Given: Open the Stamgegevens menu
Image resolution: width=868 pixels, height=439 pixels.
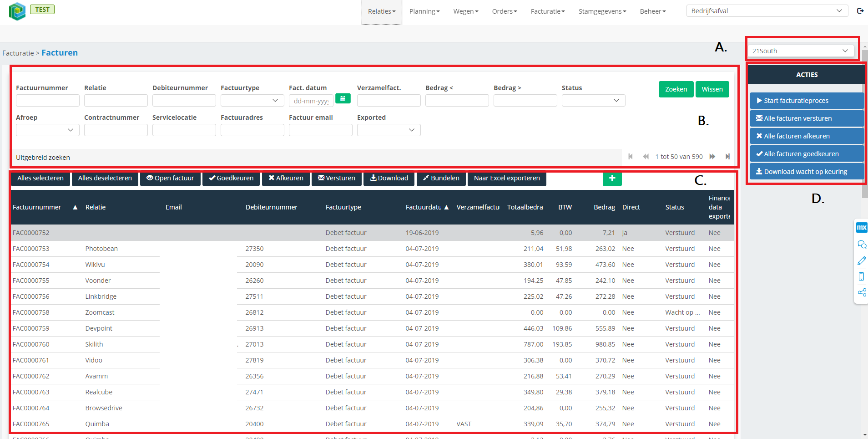Looking at the screenshot, I should tap(602, 11).
